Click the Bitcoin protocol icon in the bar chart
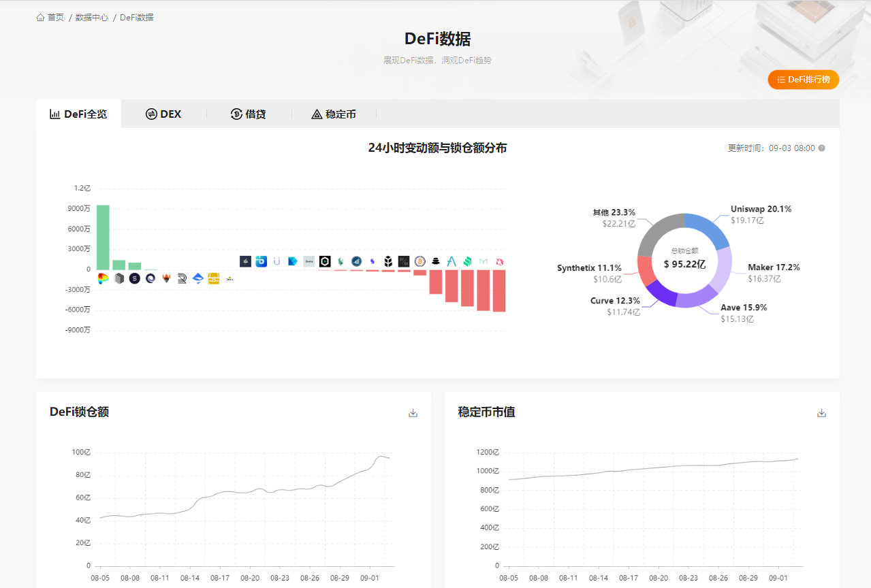The height and width of the screenshot is (588, 871). (x=419, y=261)
